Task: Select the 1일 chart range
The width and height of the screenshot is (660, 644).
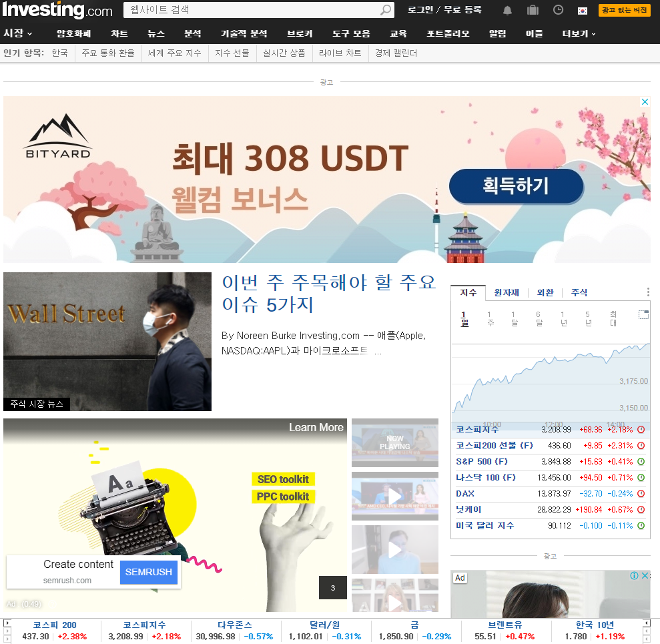Action: [x=464, y=319]
